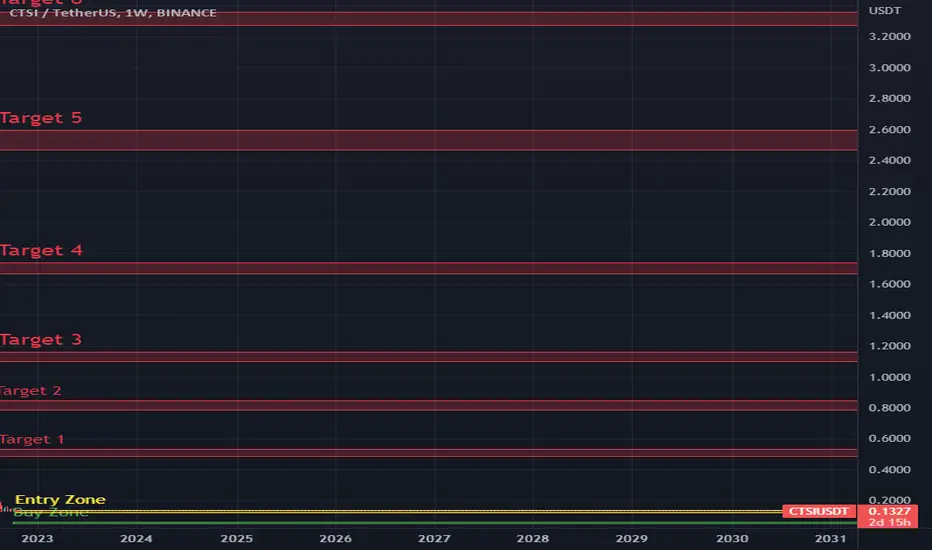Click the 2029 label on time axis
Image resolution: width=932 pixels, height=550 pixels.
[631, 539]
